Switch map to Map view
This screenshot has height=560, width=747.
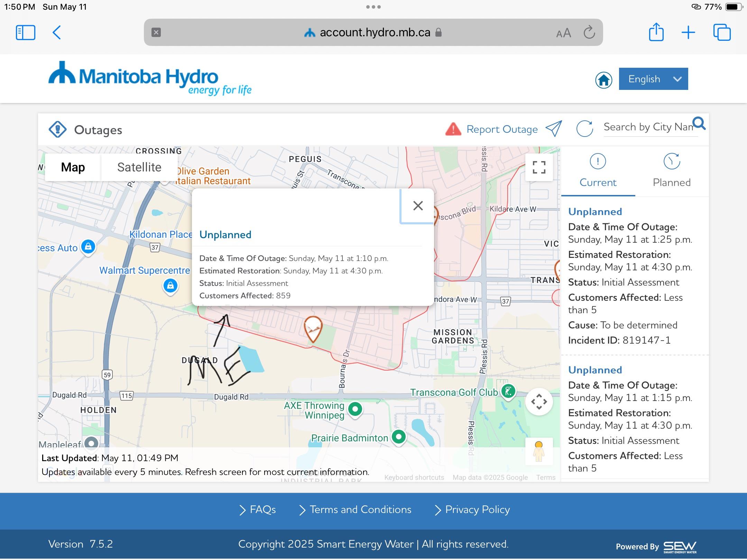(x=73, y=167)
